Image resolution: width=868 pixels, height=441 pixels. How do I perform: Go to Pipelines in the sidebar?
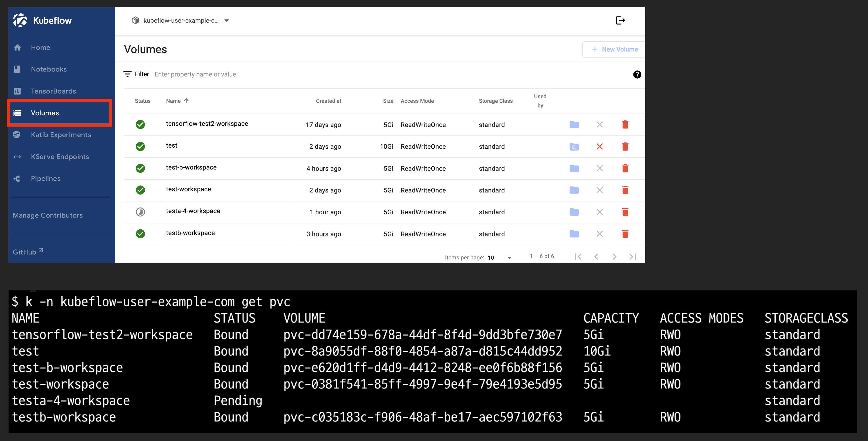click(46, 179)
